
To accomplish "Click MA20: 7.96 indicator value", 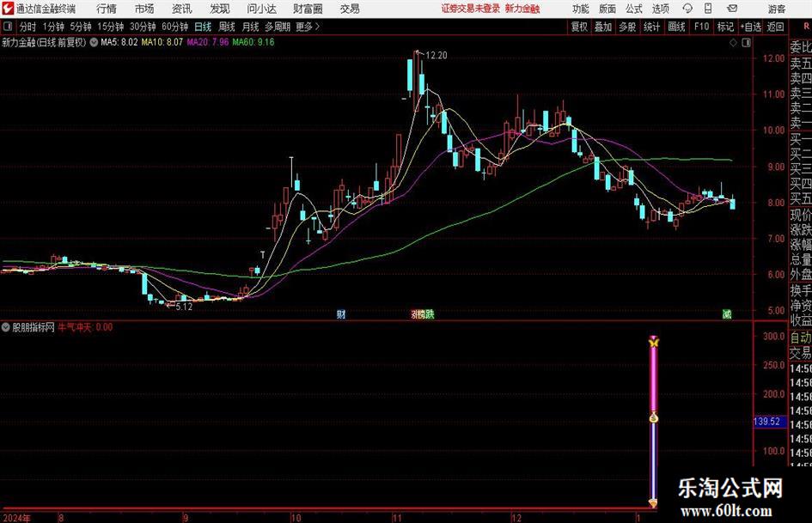I will coord(208,42).
